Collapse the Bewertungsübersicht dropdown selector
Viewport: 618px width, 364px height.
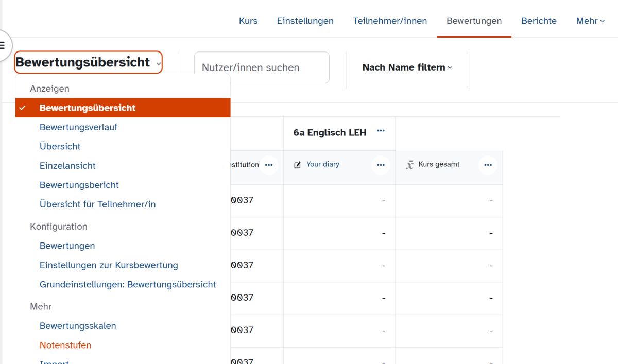click(x=88, y=63)
